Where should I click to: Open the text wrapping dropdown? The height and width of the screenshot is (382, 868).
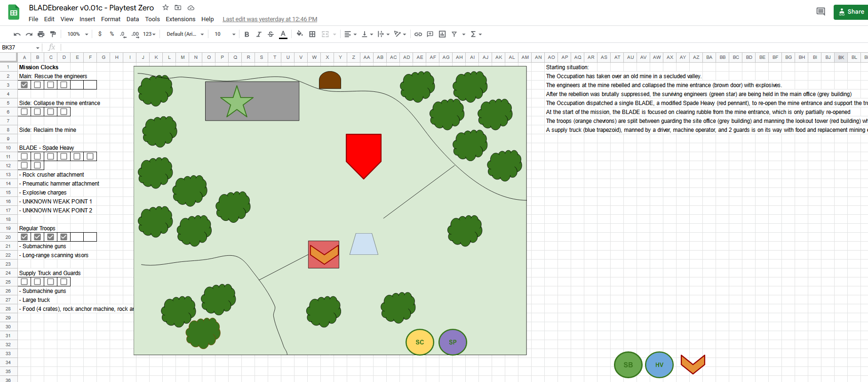click(383, 34)
